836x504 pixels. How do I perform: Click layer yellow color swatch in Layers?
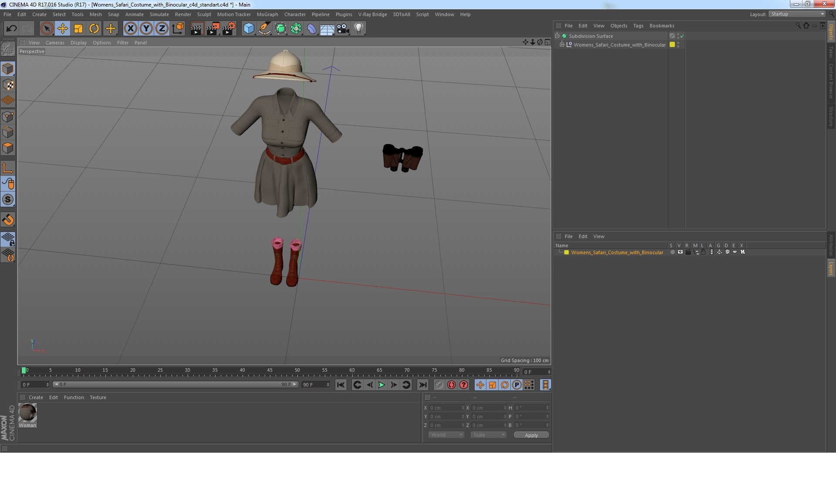(x=566, y=252)
